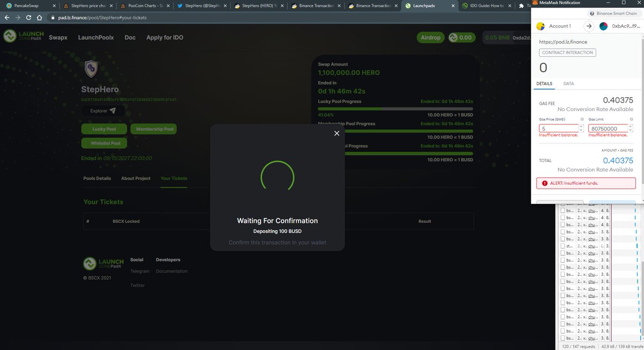The height and width of the screenshot is (350, 644).
Task: Click the StepHero shield emblem
Action: [90, 69]
